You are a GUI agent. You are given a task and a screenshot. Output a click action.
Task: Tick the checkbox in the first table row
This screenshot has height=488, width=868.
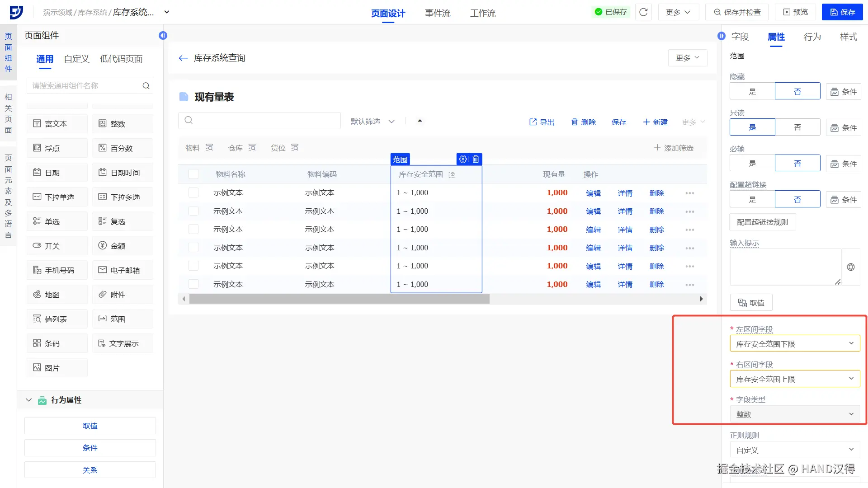(193, 193)
